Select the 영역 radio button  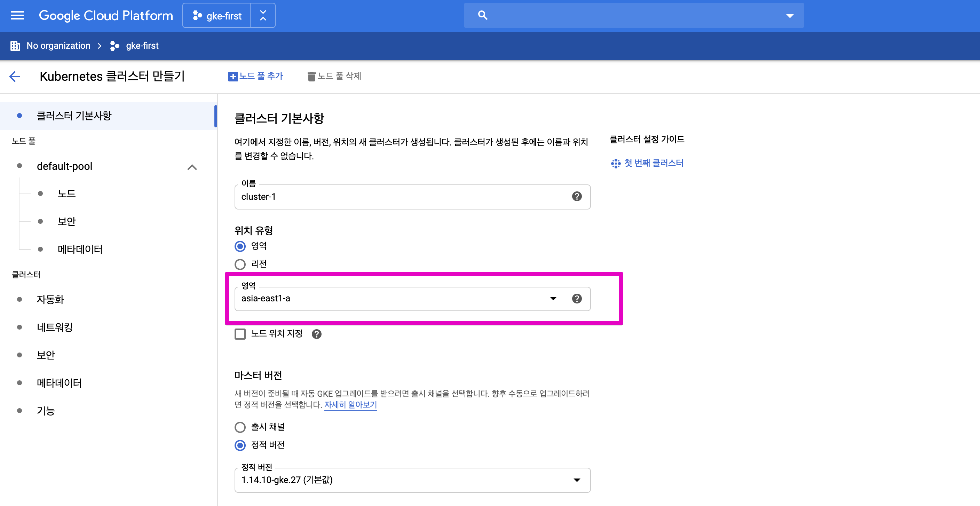[240, 246]
